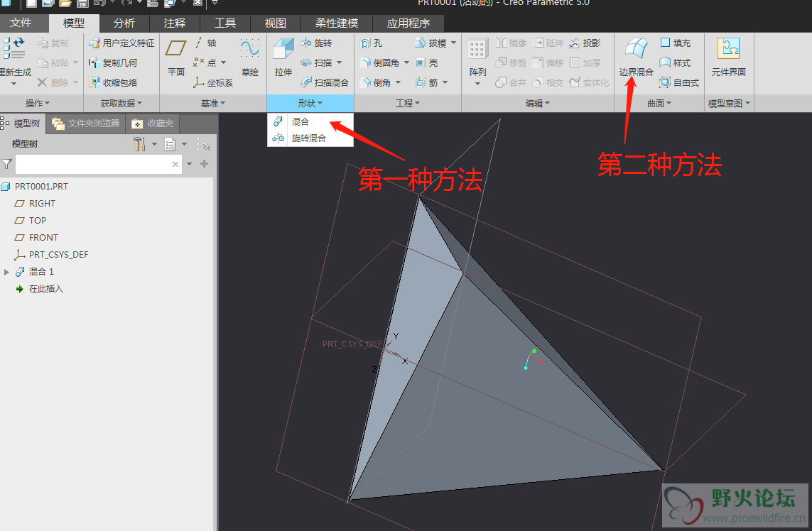The width and height of the screenshot is (812, 531).
Task: Open dropdown arrow next to 倒圆角
Action: [406, 62]
